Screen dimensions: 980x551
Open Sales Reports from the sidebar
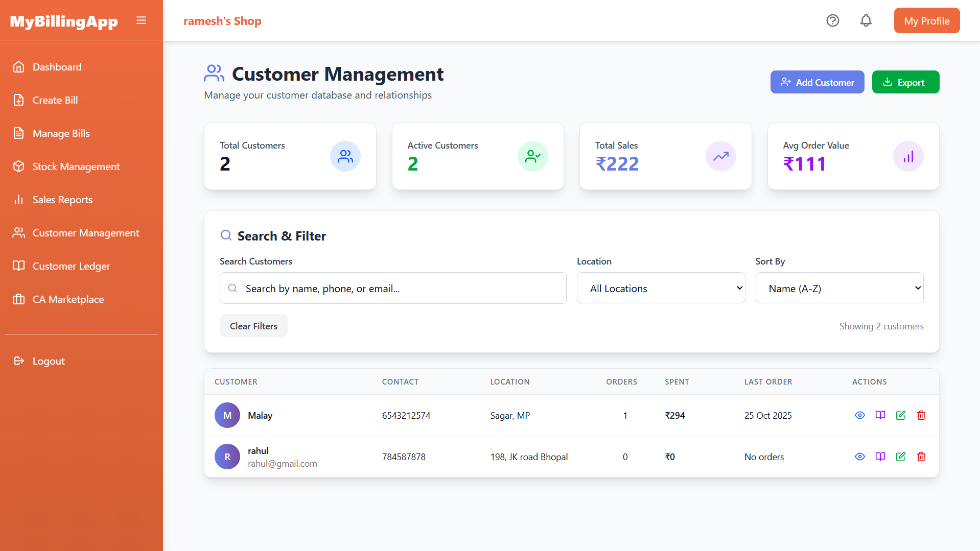coord(62,199)
